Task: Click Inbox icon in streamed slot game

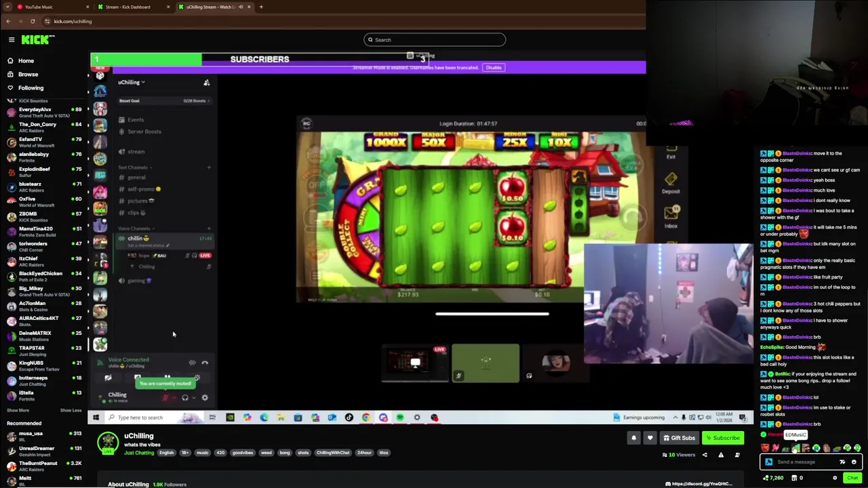Action: pyautogui.click(x=671, y=217)
